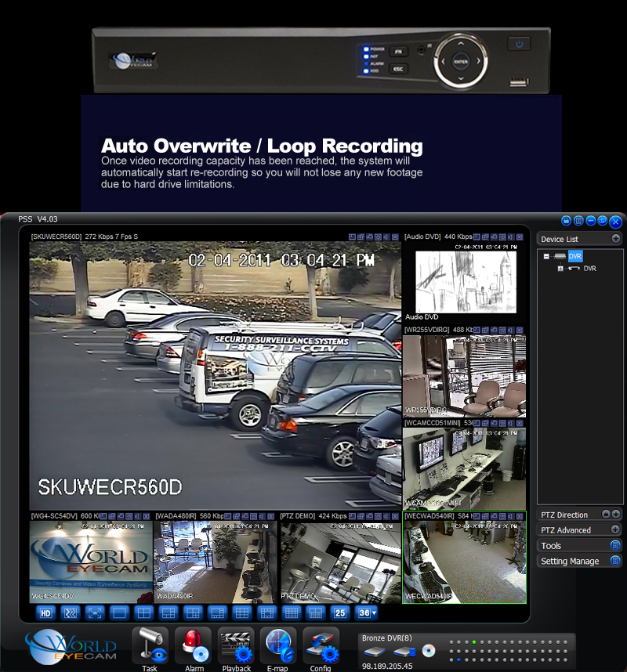Close the WECWAD540IR video window
Image resolution: width=627 pixels, height=672 pixels.
tap(520, 516)
